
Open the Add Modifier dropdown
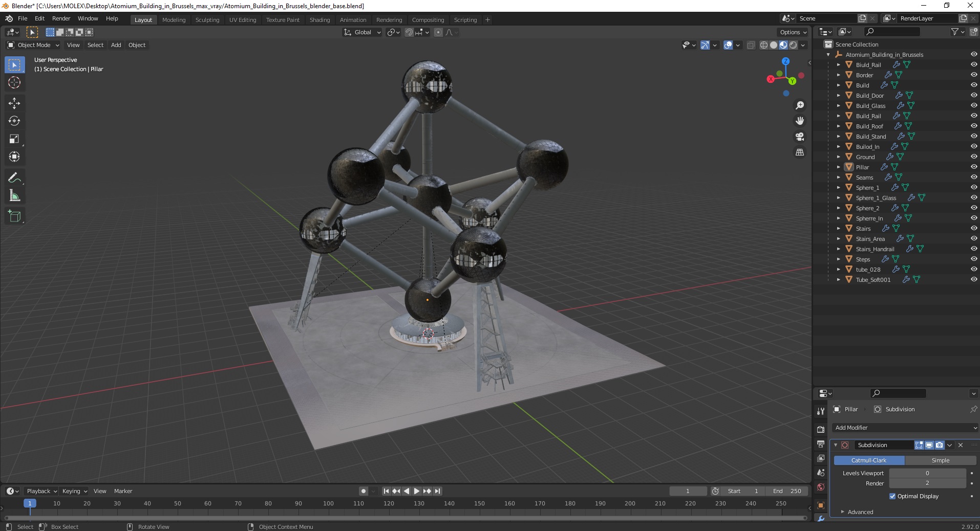[x=905, y=428]
